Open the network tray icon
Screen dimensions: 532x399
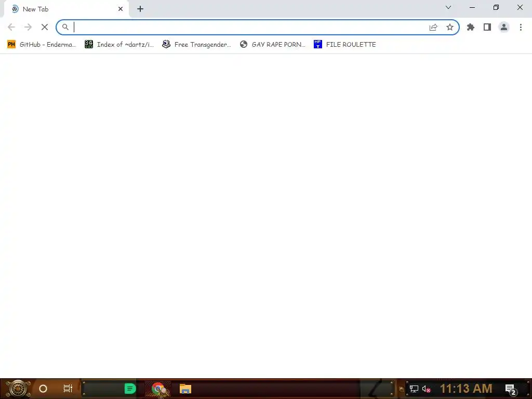click(414, 389)
